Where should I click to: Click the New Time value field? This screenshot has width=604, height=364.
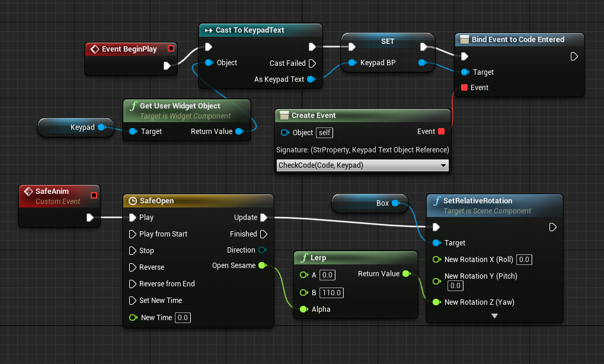pyautogui.click(x=183, y=318)
